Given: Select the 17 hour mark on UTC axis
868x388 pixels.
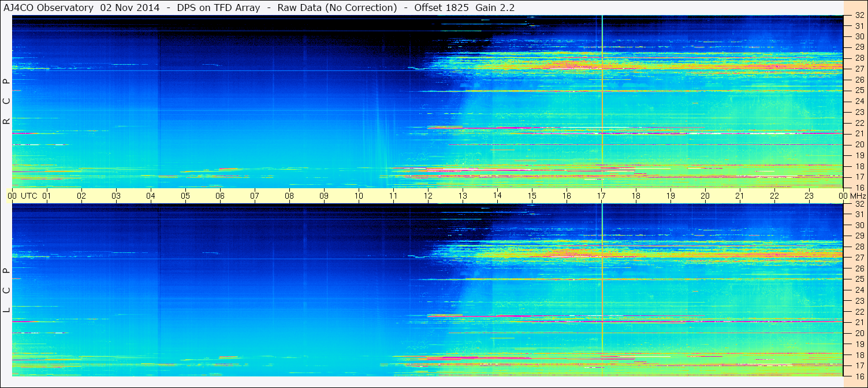Looking at the screenshot, I should coord(601,196).
